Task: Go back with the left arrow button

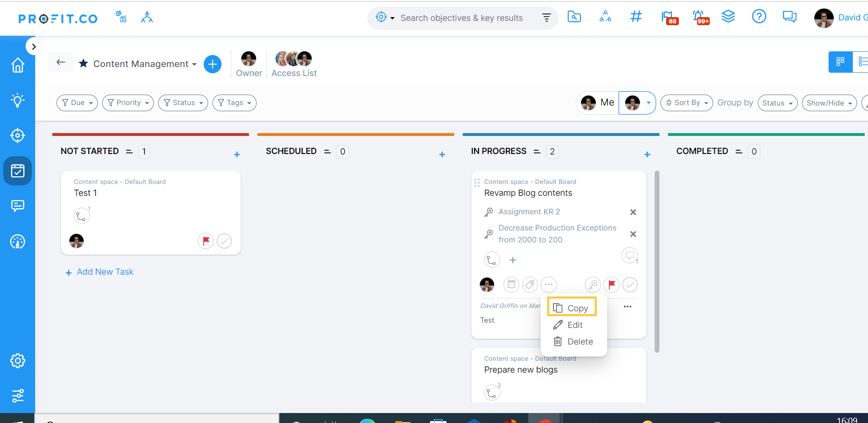Action: (x=61, y=62)
